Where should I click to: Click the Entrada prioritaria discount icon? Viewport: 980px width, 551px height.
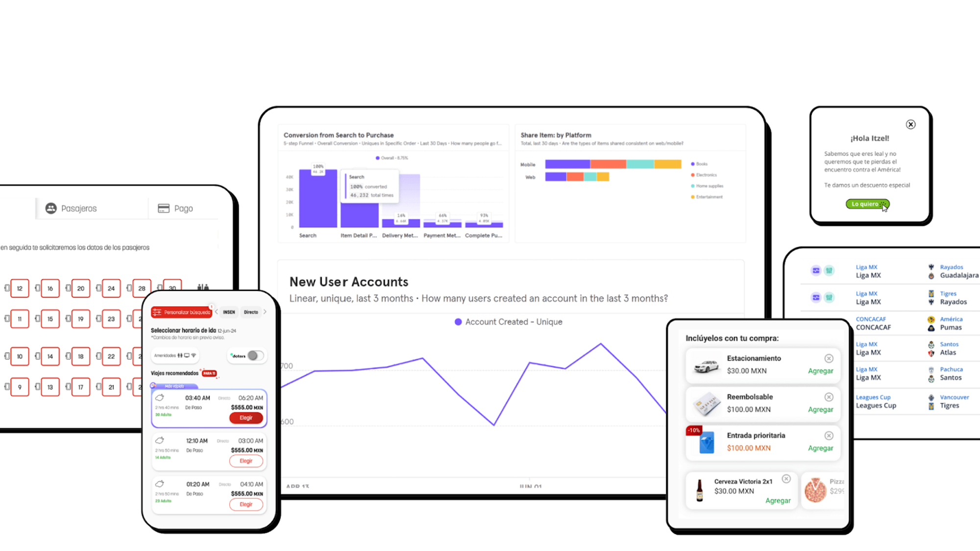coord(692,430)
